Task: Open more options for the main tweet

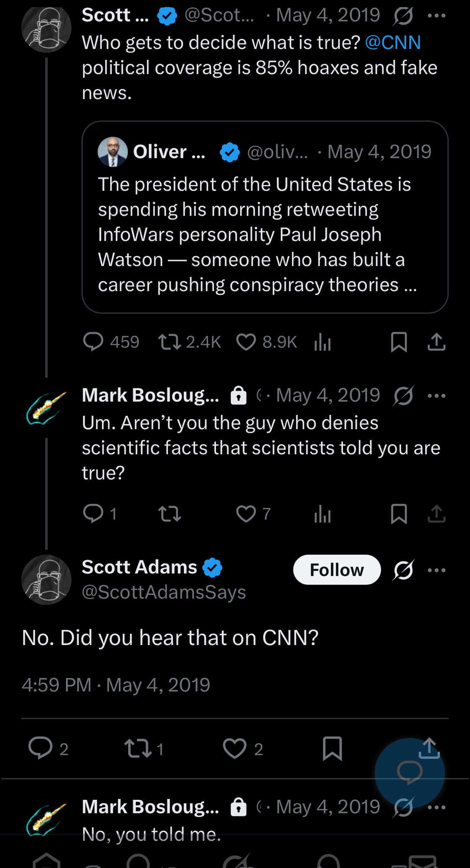Action: 436,570
